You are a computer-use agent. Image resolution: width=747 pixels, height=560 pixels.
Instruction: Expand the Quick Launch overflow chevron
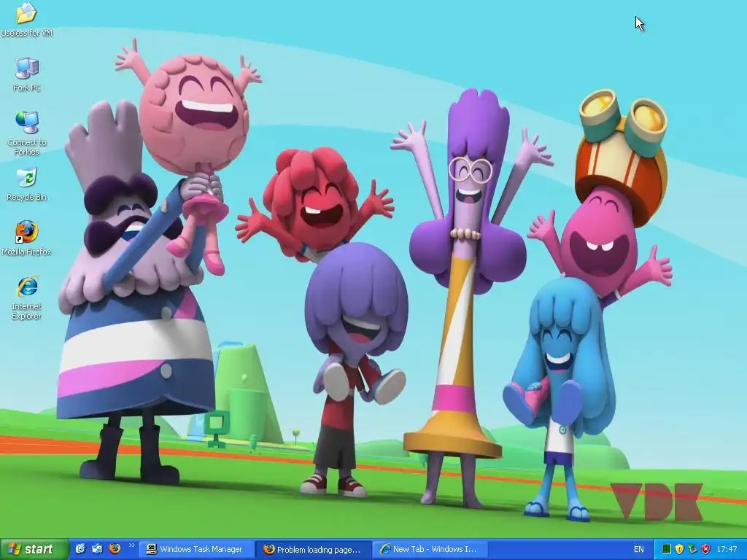132,545
